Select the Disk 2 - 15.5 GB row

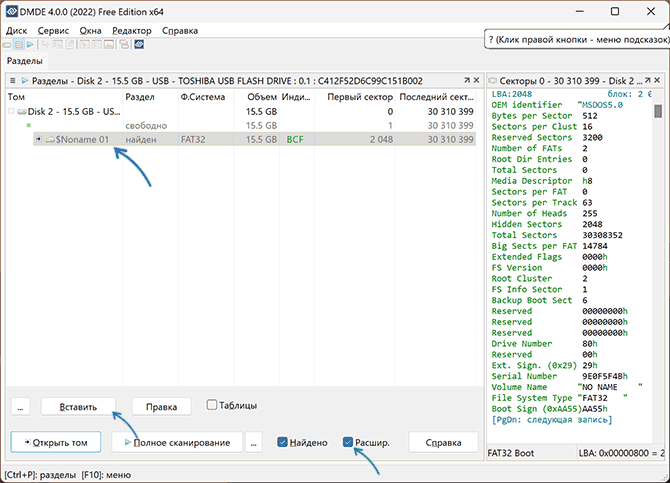pos(241,112)
